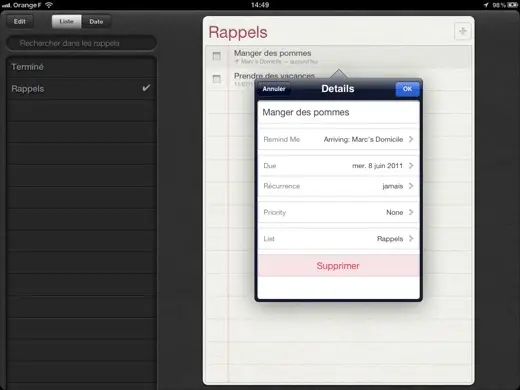
Task: Open the Due date row chevron
Action: (411, 165)
